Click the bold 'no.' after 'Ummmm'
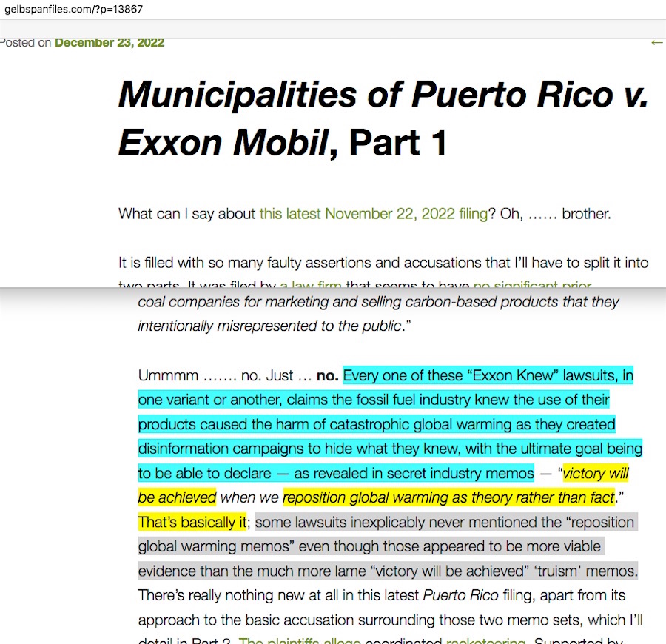This screenshot has width=666, height=644. [x=327, y=376]
